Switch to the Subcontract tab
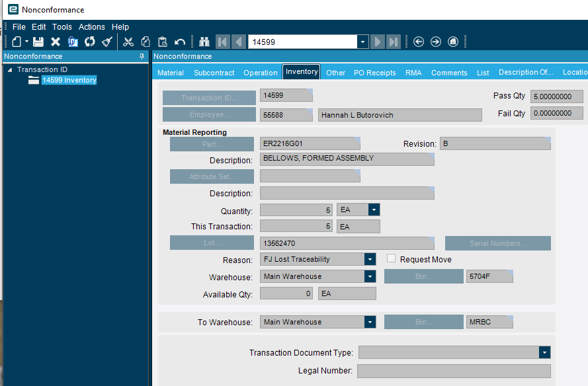This screenshot has height=386, width=588. pyautogui.click(x=214, y=73)
